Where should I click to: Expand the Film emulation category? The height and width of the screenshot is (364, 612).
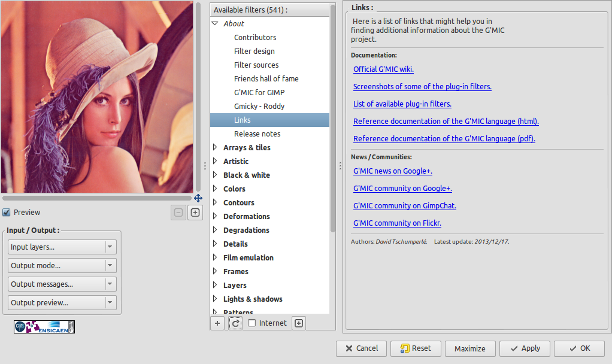[x=215, y=257]
